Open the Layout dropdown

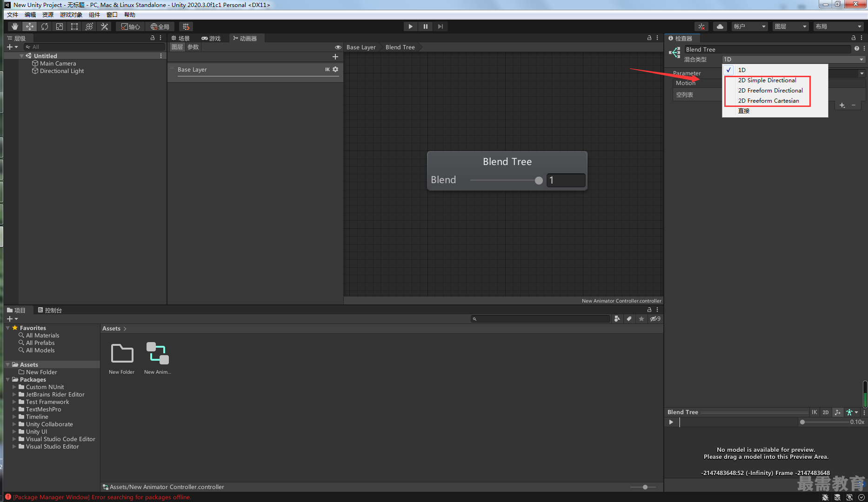(x=839, y=26)
